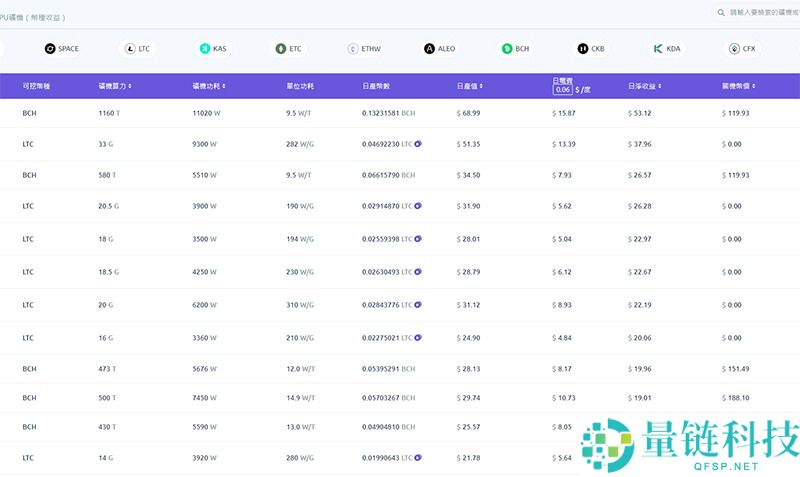Open the first BCH 1160 T miner row
800x477 pixels.
pyautogui.click(x=400, y=113)
